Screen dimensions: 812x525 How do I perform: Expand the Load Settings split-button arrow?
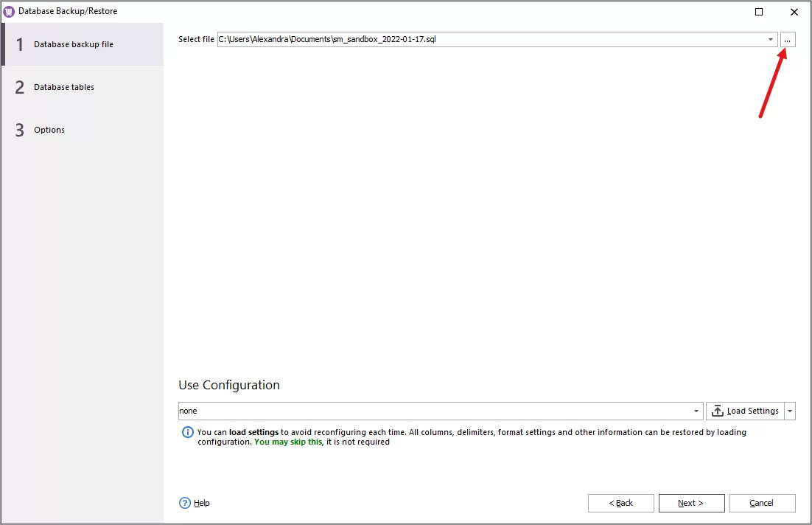[789, 411]
